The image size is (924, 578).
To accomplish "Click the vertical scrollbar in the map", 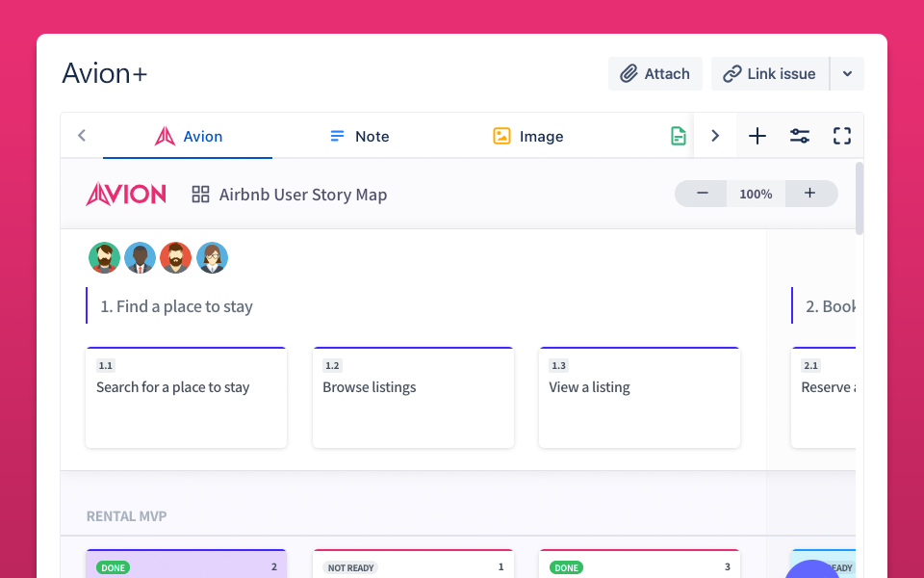I will 860,198.
